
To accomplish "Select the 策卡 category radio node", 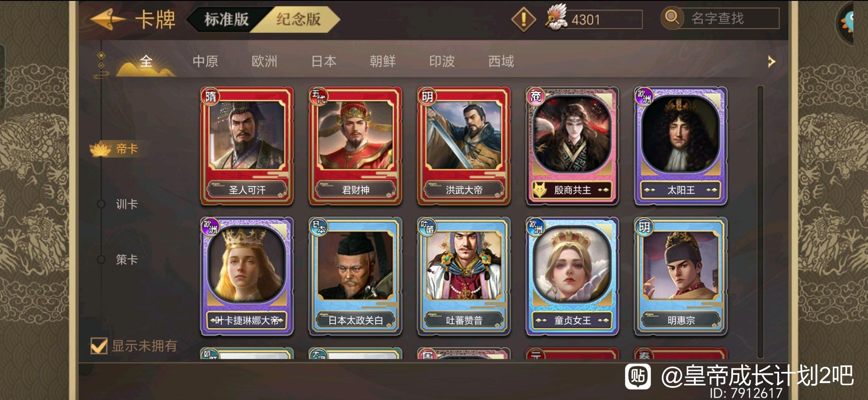I will click(x=101, y=259).
